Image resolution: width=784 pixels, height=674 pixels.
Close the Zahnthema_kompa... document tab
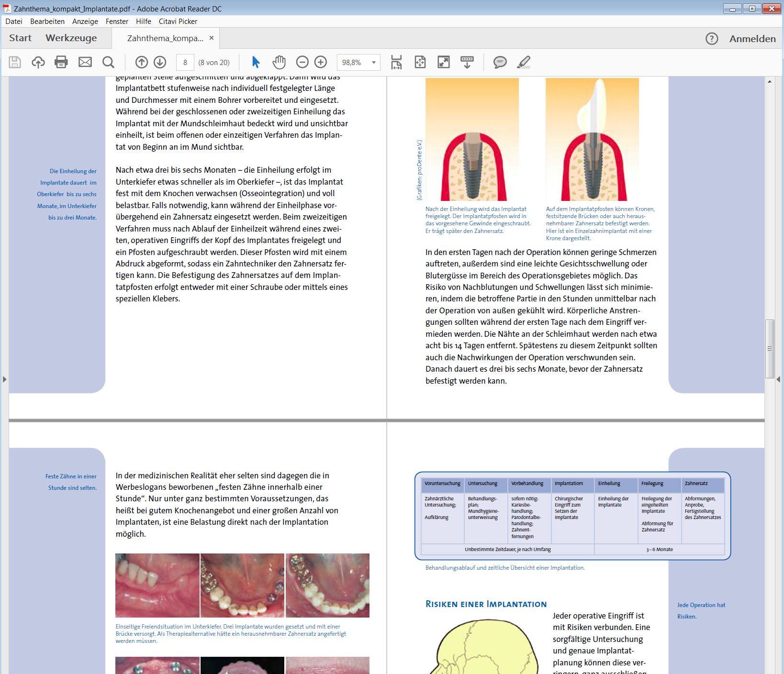pos(212,38)
